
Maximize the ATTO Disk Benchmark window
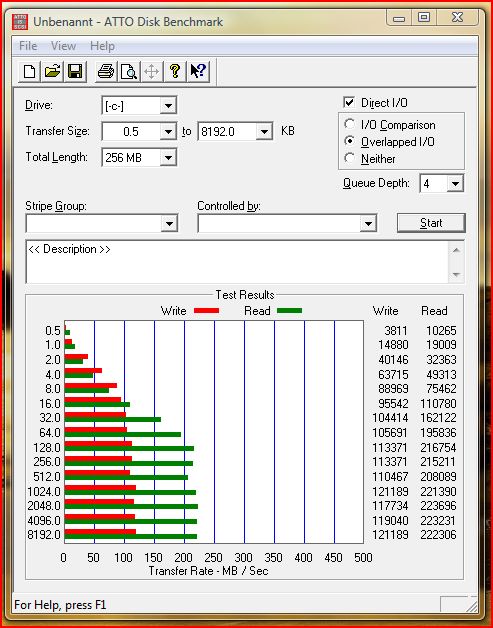point(424,18)
